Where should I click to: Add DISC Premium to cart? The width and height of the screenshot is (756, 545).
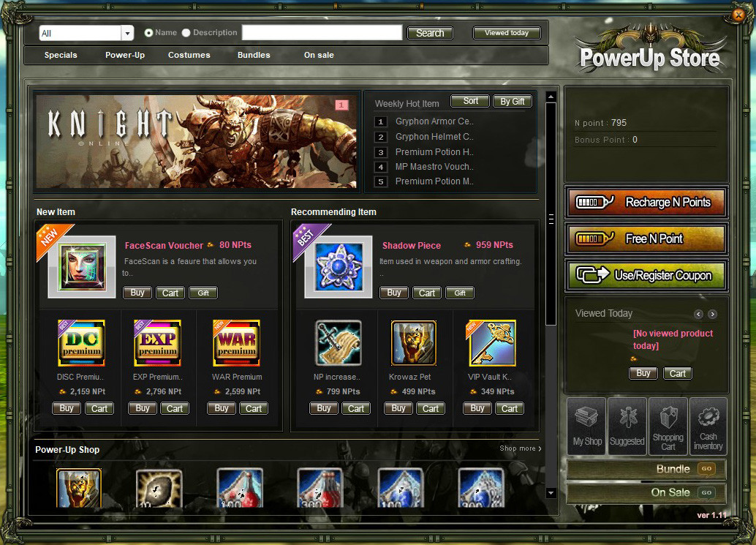click(x=99, y=408)
